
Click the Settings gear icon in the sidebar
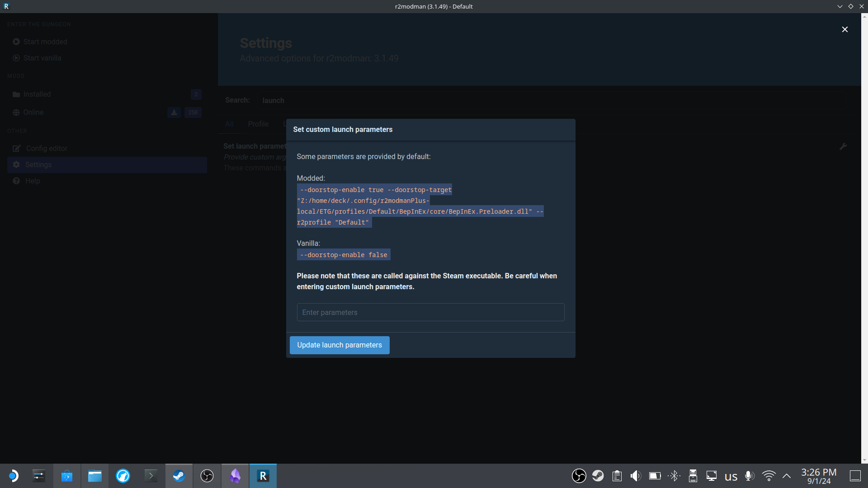pyautogui.click(x=16, y=164)
